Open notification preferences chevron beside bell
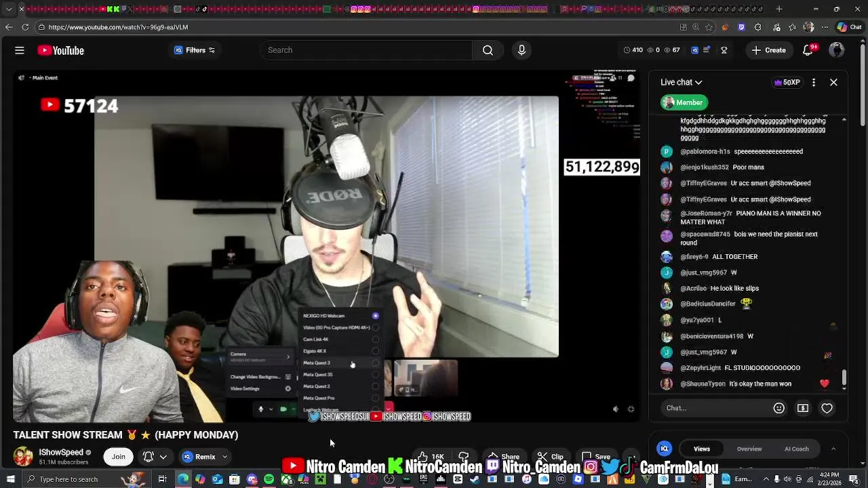Screen dimensions: 868x488 click(x=163, y=457)
